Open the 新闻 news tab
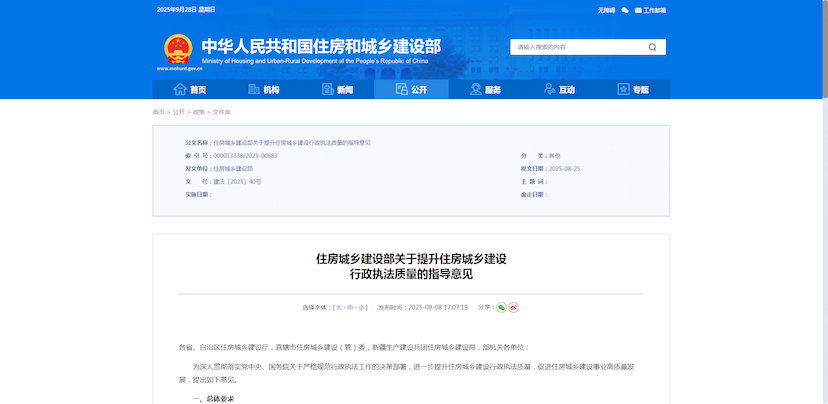Viewport: 828px width, 404px height. point(338,89)
